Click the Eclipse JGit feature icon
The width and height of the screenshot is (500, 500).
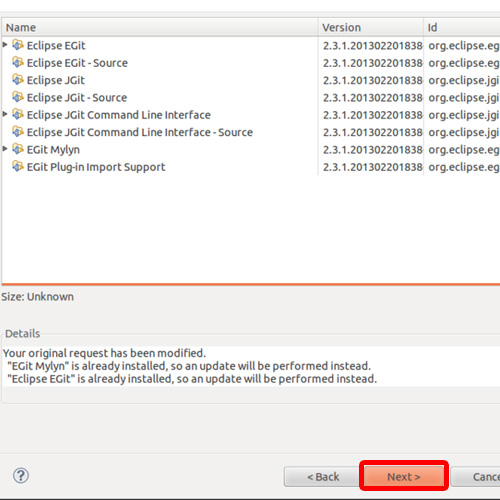[18, 79]
